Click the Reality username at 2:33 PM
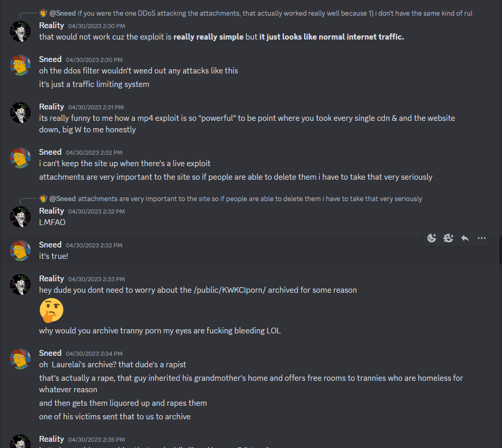The height and width of the screenshot is (448, 502). coord(52,279)
